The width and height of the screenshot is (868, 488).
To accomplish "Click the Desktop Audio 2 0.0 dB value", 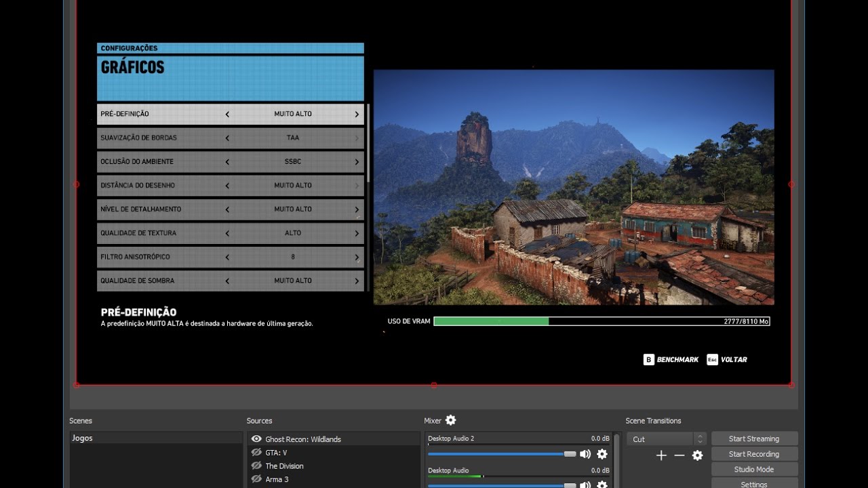I will click(600, 439).
